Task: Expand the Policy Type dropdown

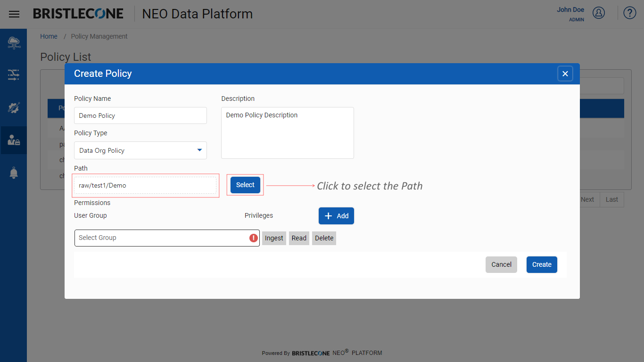Action: (140, 150)
